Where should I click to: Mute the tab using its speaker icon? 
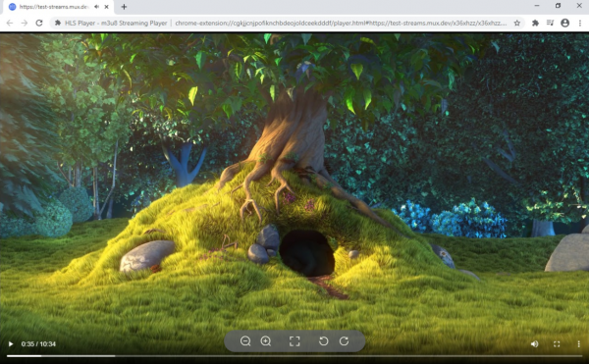(x=97, y=7)
